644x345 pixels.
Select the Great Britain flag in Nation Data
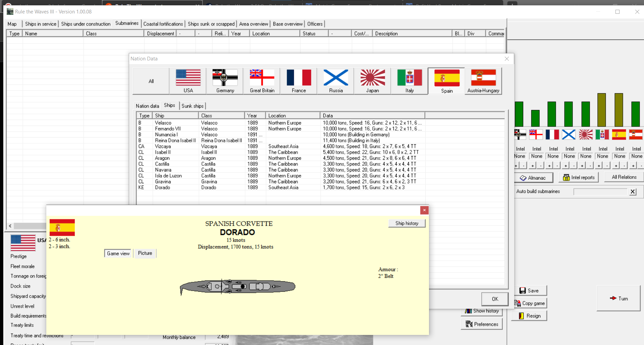point(262,81)
